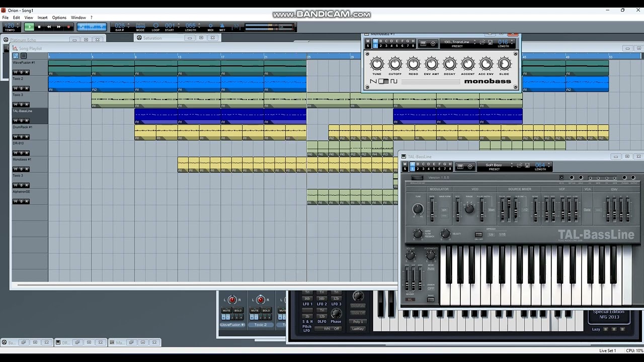The width and height of the screenshot is (644, 362).
Task: Open TAL-BassLine Soft Bass preset arrows
Action: pyautogui.click(x=512, y=165)
